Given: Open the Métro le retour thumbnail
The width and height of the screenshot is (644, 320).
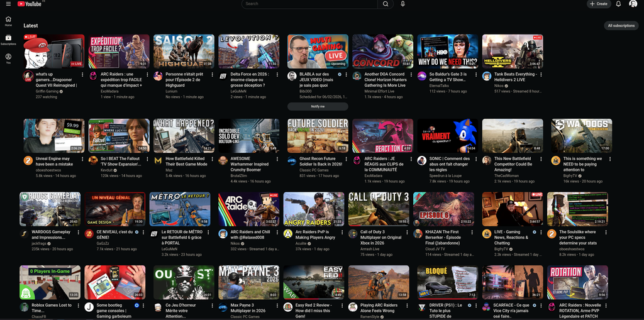Looking at the screenshot, I should [x=179, y=209].
